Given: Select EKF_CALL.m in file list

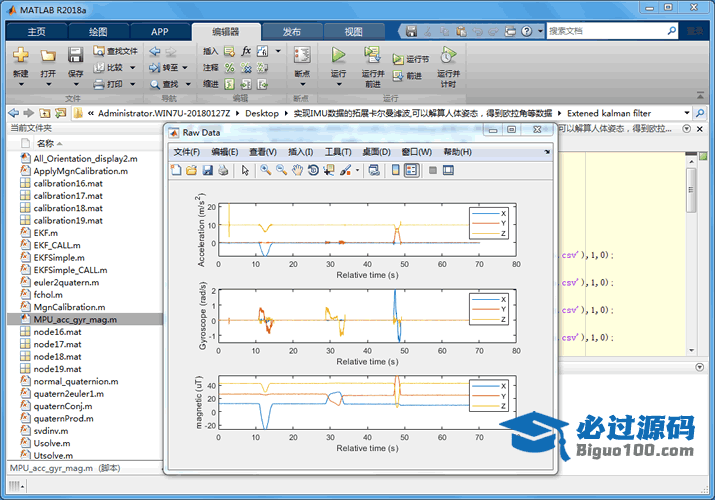Looking at the screenshot, I should click(57, 244).
